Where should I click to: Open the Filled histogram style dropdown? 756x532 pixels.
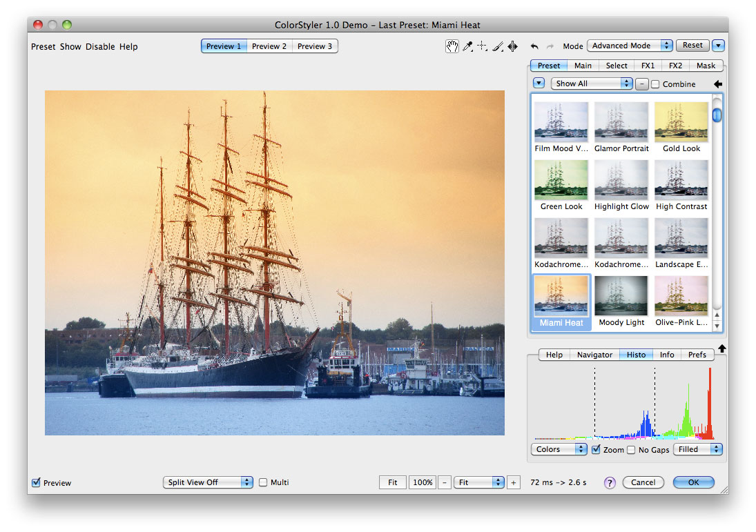pos(698,449)
